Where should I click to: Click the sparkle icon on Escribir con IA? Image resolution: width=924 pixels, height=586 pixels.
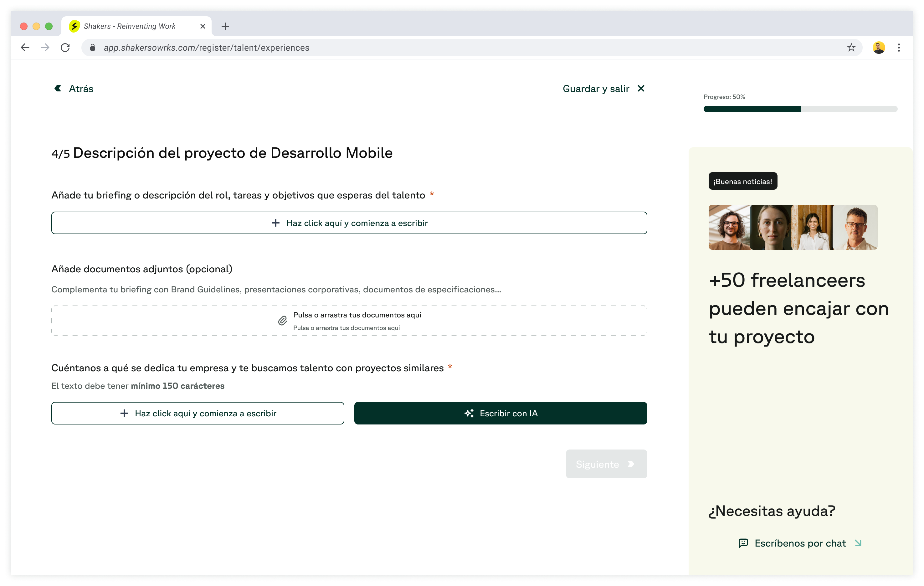pyautogui.click(x=469, y=413)
